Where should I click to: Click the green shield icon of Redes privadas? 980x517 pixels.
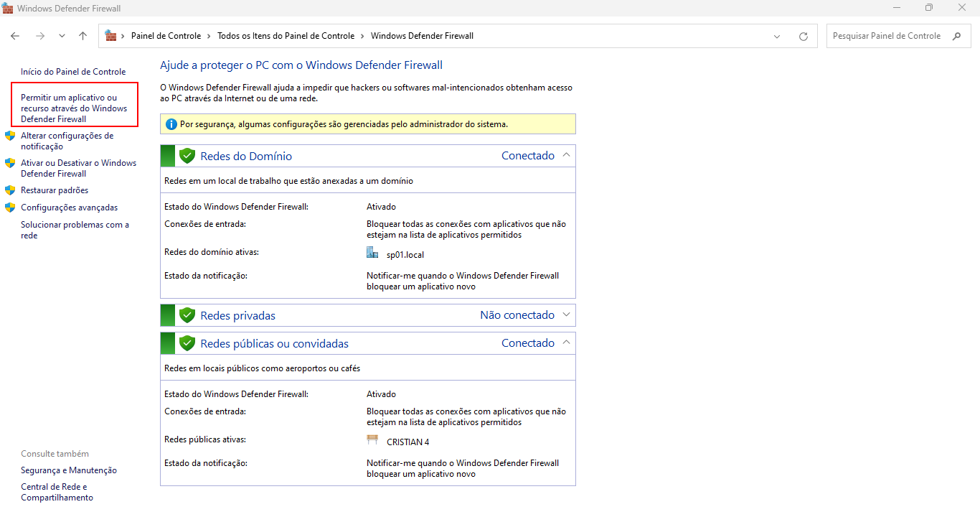pos(187,315)
